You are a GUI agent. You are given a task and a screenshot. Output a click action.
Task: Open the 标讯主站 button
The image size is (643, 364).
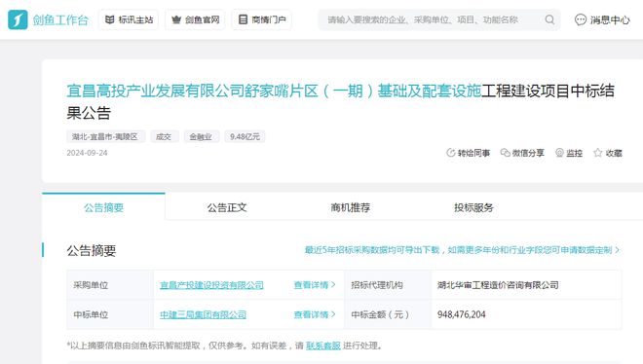click(129, 19)
